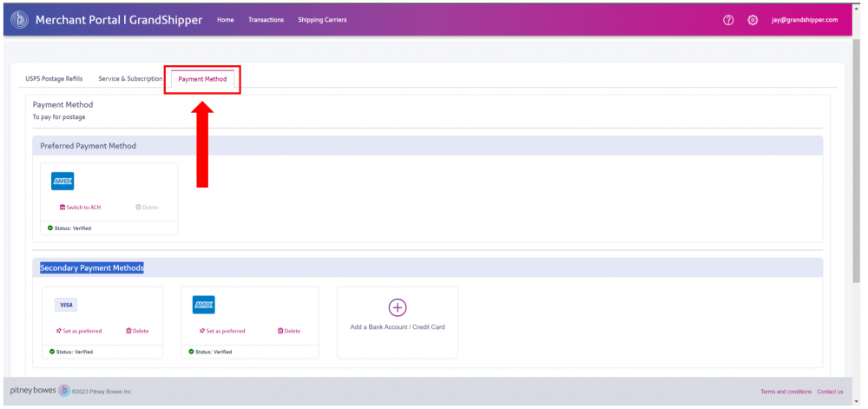Click the green verified check on the secondary AMEX card
The width and height of the screenshot is (868, 409).
[192, 352]
